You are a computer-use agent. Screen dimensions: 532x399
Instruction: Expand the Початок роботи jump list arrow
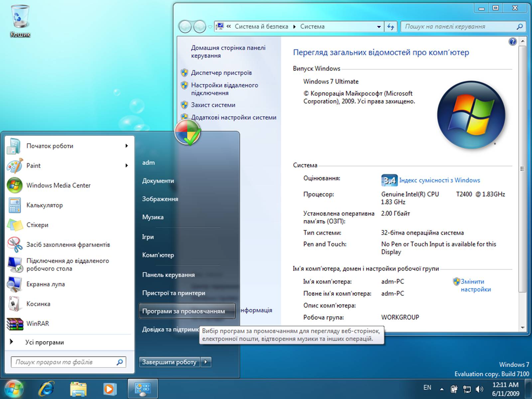[127, 146]
